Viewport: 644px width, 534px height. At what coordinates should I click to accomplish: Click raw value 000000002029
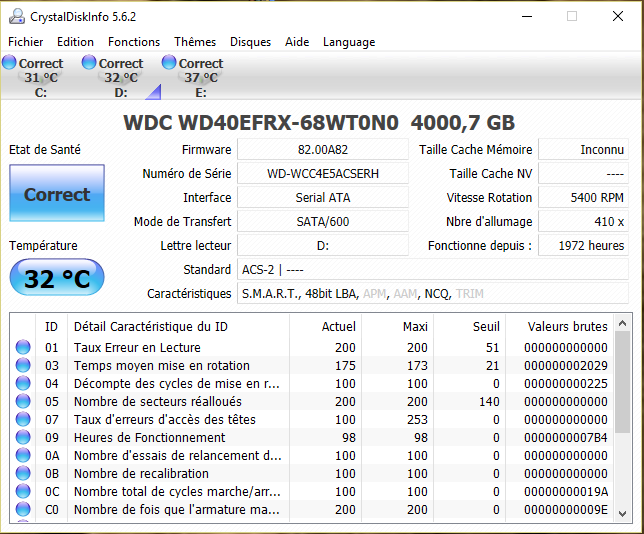566,366
